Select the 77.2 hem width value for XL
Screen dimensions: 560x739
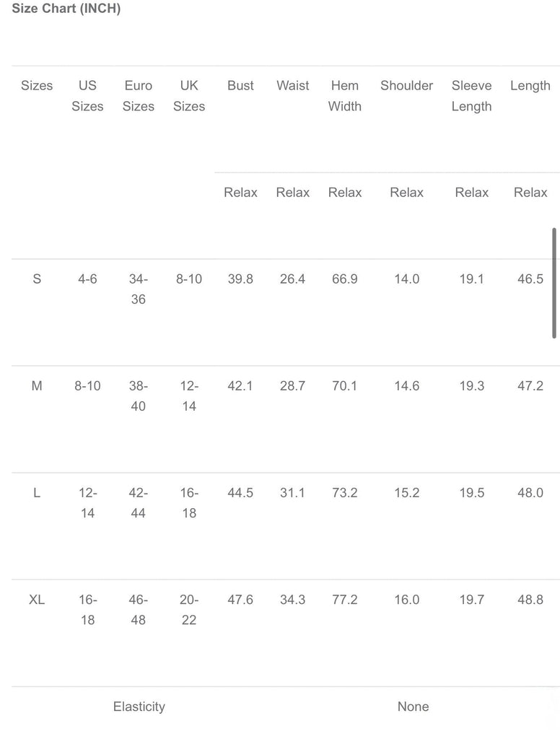click(344, 600)
